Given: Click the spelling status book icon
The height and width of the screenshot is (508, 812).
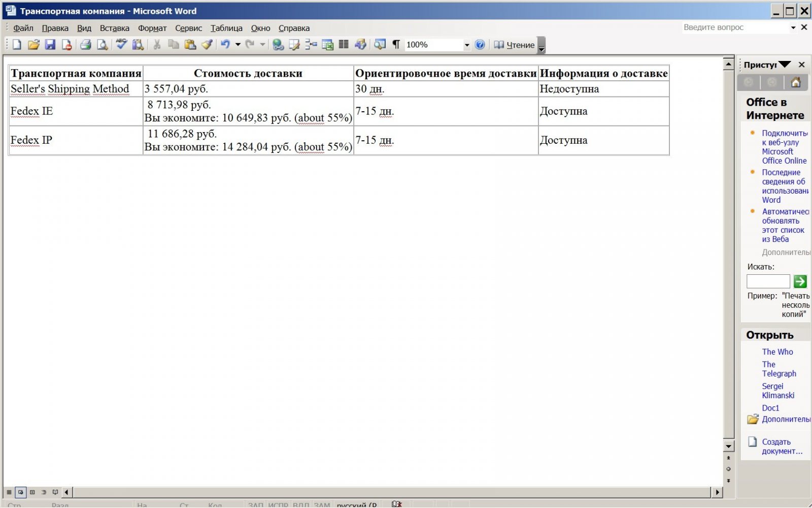Looking at the screenshot, I should (397, 504).
